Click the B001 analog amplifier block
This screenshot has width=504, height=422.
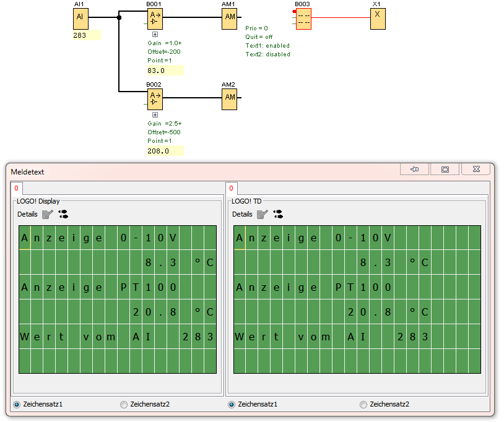155,19
